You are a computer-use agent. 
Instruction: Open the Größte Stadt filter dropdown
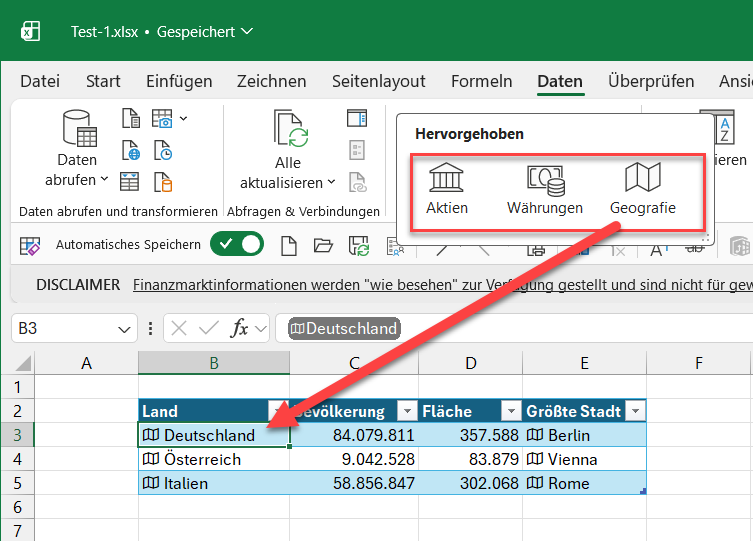(634, 411)
